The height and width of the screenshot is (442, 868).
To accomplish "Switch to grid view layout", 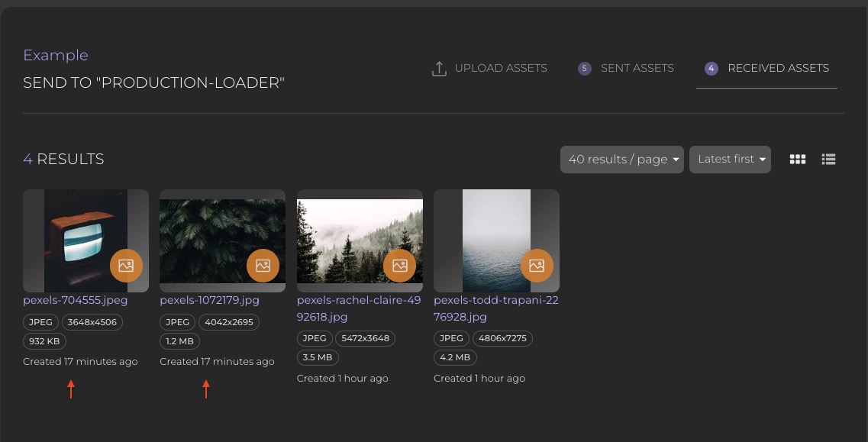I will [797, 160].
